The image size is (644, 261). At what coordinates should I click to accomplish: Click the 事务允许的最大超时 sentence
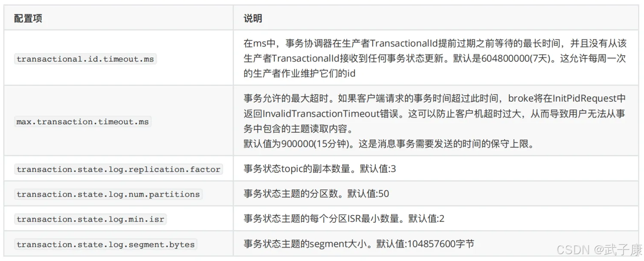[287, 98]
